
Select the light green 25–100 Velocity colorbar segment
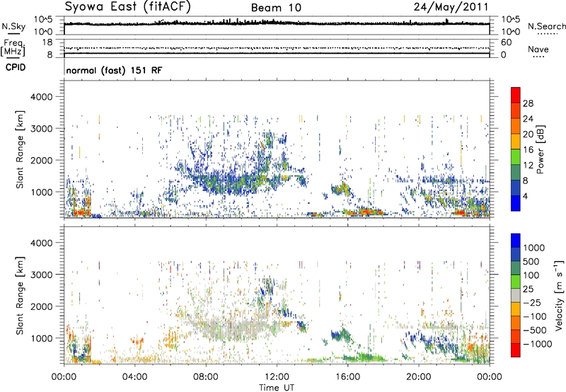tap(516, 282)
